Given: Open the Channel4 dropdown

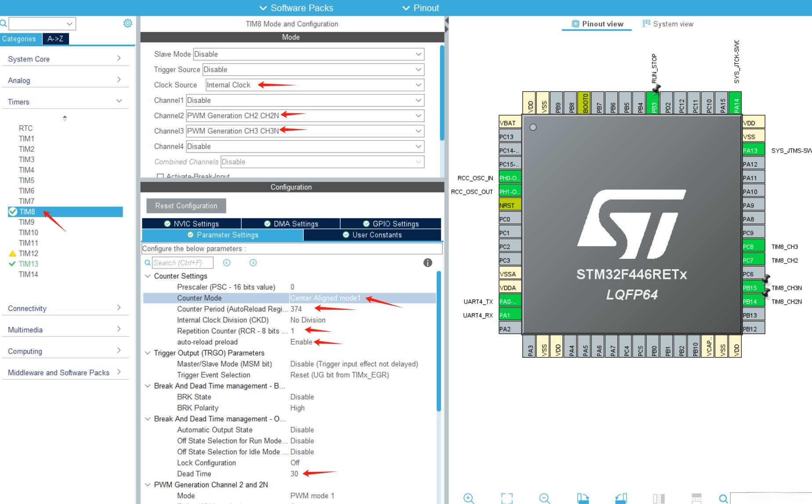Looking at the screenshot, I should (x=305, y=146).
